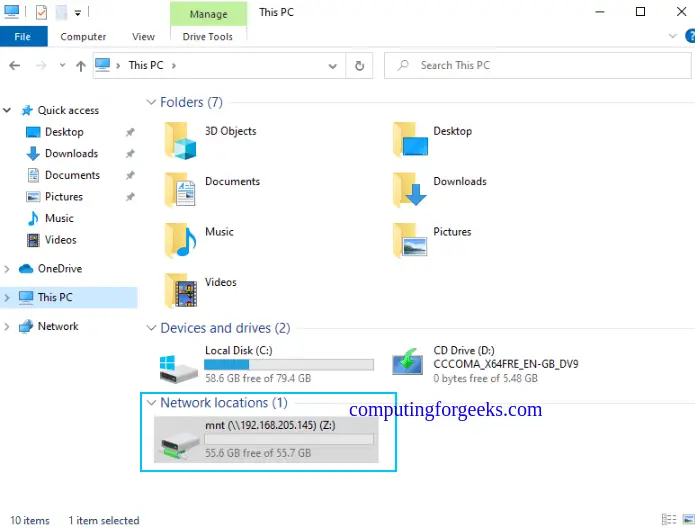
Task: Expand the This PC tree node
Action: tap(7, 297)
